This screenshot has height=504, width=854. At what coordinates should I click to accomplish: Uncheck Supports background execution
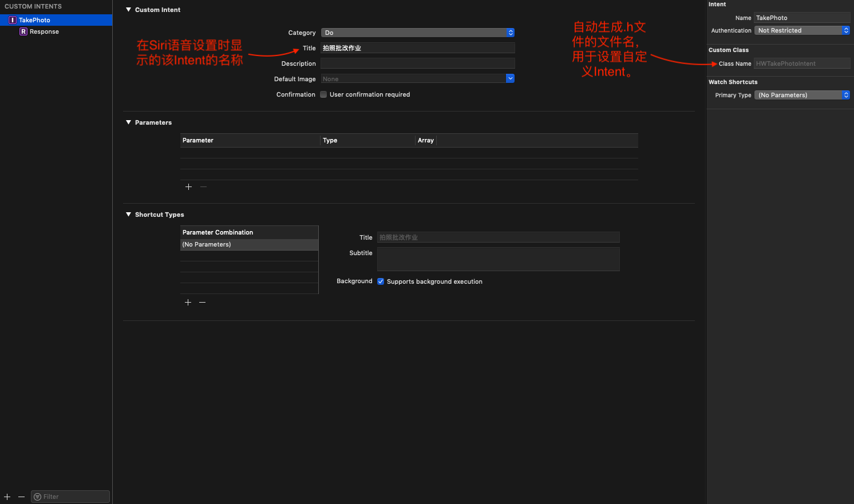pos(381,281)
